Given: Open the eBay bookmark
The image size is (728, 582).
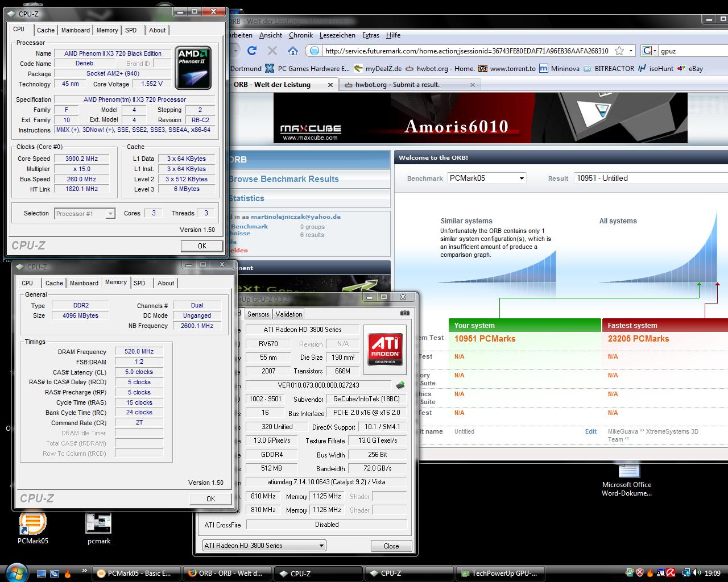Looking at the screenshot, I should 690,68.
